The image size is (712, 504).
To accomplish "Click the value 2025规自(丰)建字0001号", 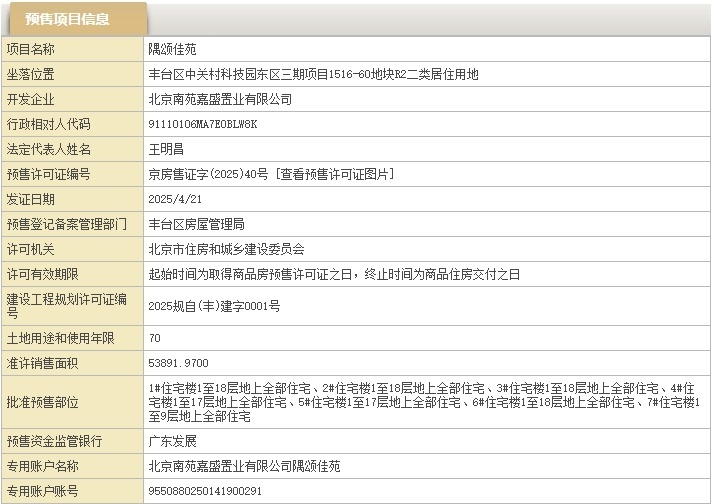I will click(x=214, y=306).
